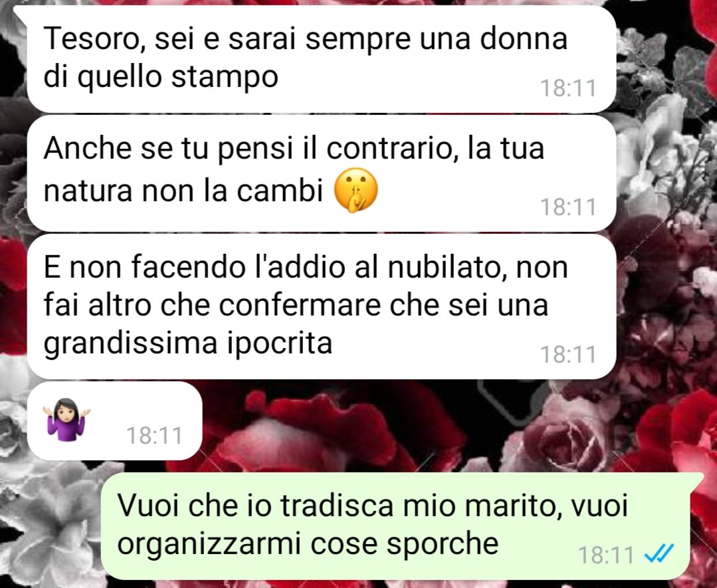Tap the words 'grandissima ipocrita'
Image resolution: width=717 pixels, height=588 pixels.
click(x=187, y=343)
